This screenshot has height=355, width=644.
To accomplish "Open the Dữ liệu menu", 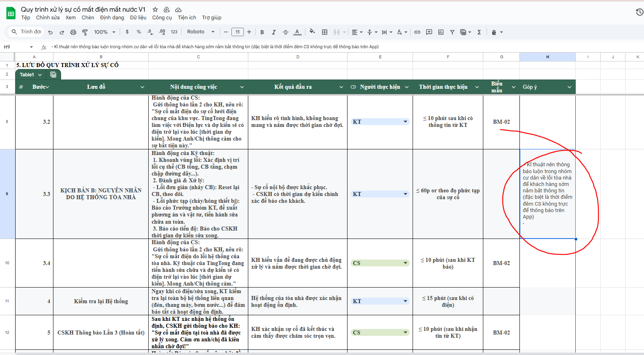I will coord(138,18).
